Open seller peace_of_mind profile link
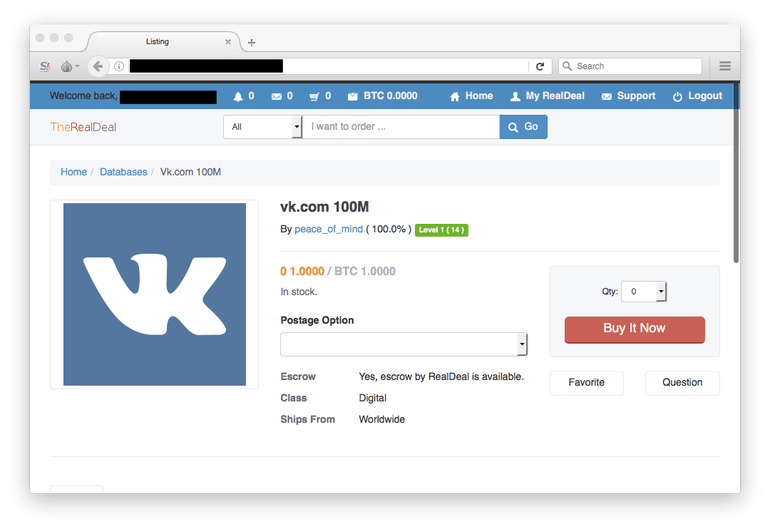Image resolution: width=770 pixels, height=529 pixels. [329, 229]
